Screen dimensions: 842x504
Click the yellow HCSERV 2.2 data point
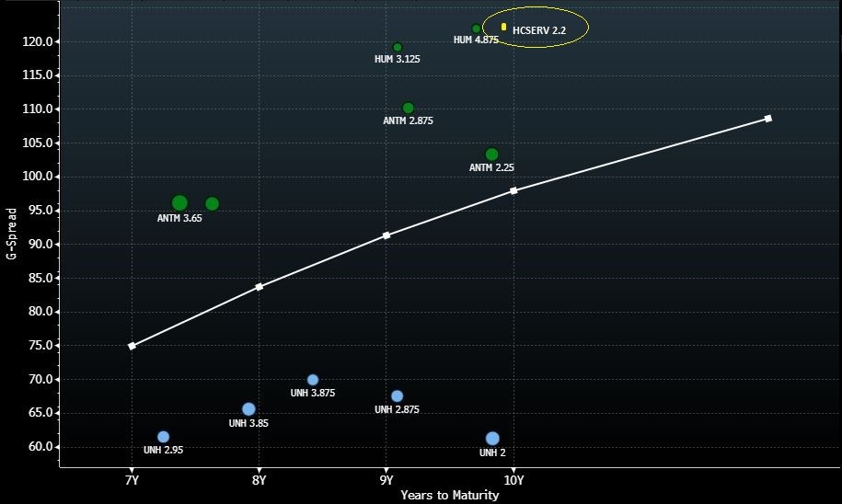pos(503,27)
